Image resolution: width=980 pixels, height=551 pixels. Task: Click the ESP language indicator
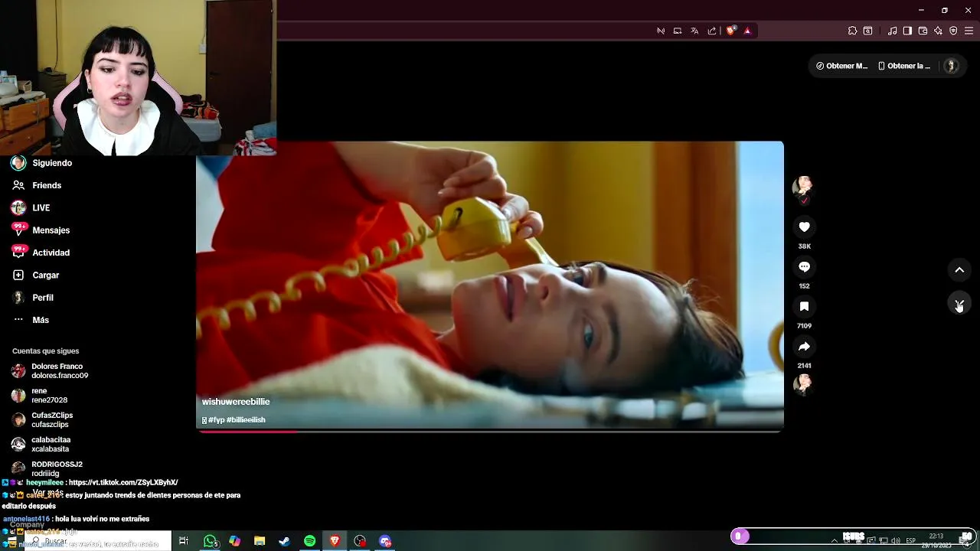911,541
